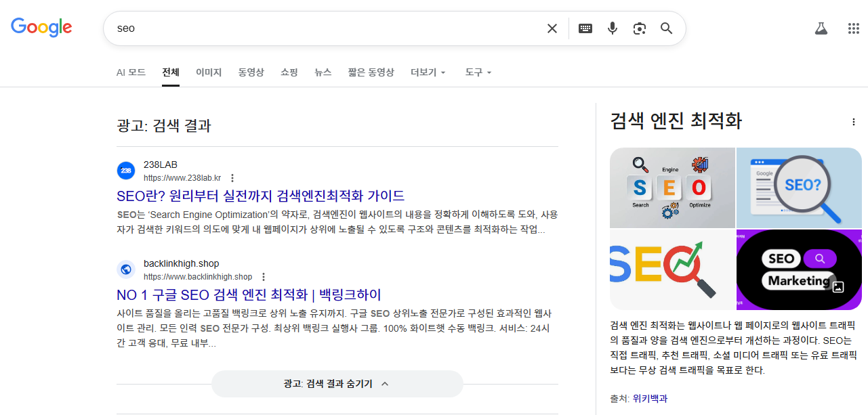This screenshot has height=415, width=868.
Task: Clear the search box with X icon
Action: (552, 28)
